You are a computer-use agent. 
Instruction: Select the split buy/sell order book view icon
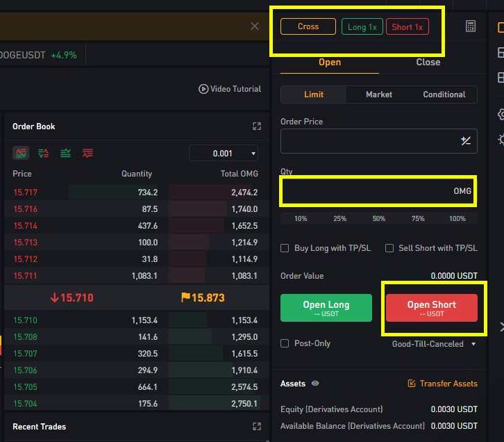pyautogui.click(x=44, y=153)
